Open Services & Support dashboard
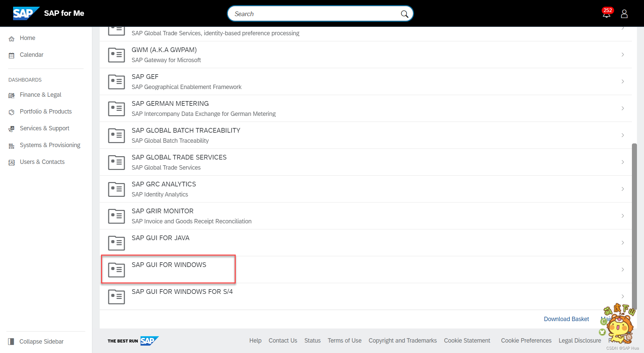 tap(45, 128)
